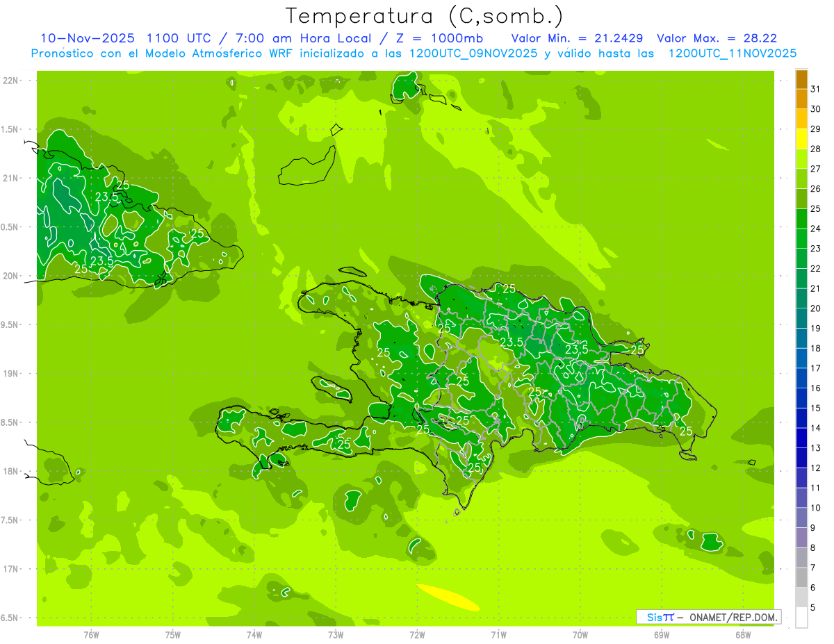Click the '74W' longitude label
The width and height of the screenshot is (834, 644).
click(x=254, y=634)
